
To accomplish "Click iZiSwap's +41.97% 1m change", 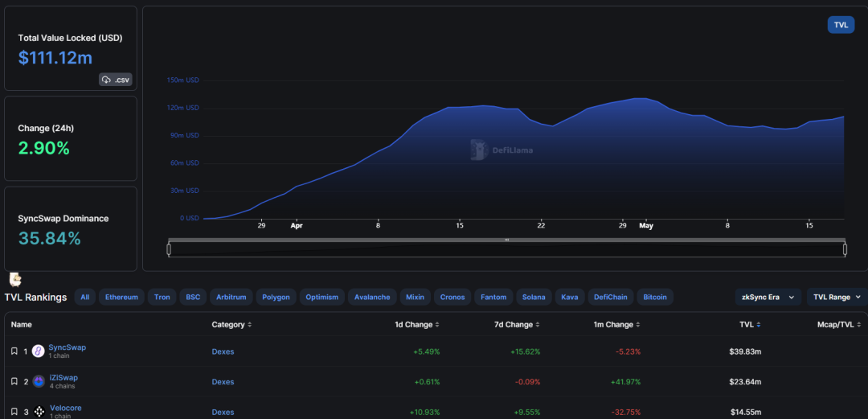I will coord(625,382).
